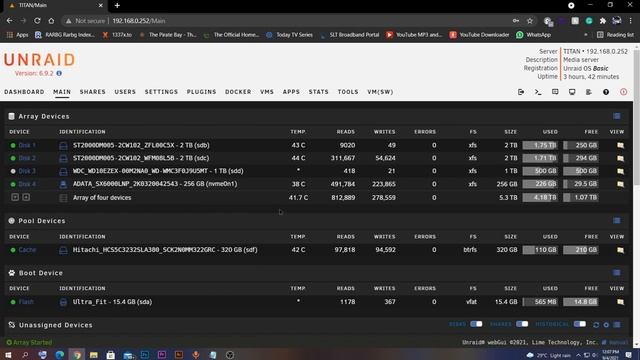Toggle the Shares switch in Unassigned Devices
This screenshot has height=360, width=640.
coord(522,324)
